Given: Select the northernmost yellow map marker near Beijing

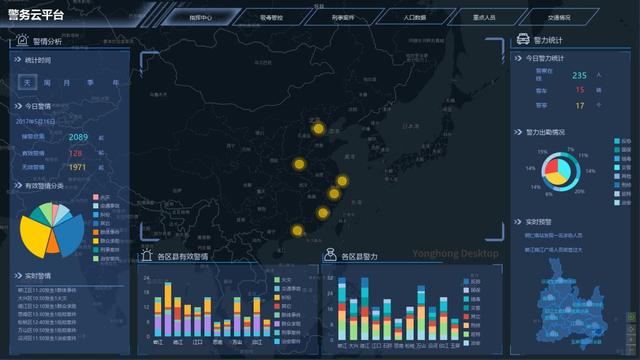Looking at the screenshot, I should click(x=318, y=129).
